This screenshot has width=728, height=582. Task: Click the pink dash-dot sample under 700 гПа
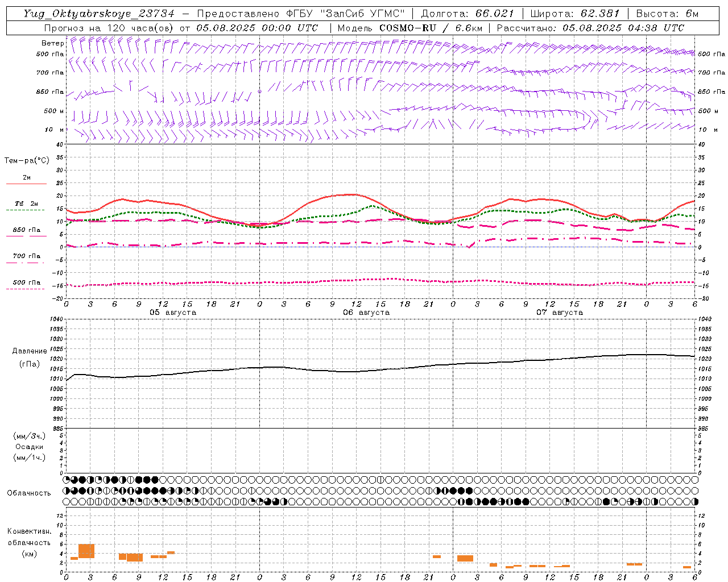click(26, 263)
